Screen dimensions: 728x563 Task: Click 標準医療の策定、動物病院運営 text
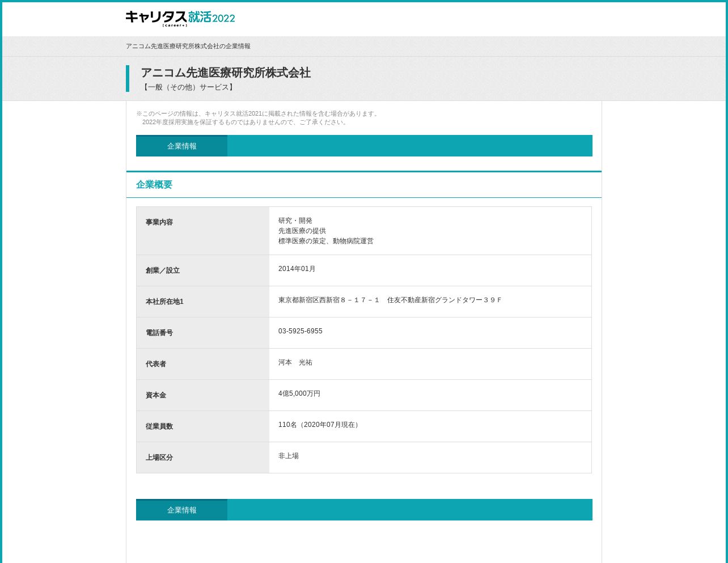[x=326, y=241]
